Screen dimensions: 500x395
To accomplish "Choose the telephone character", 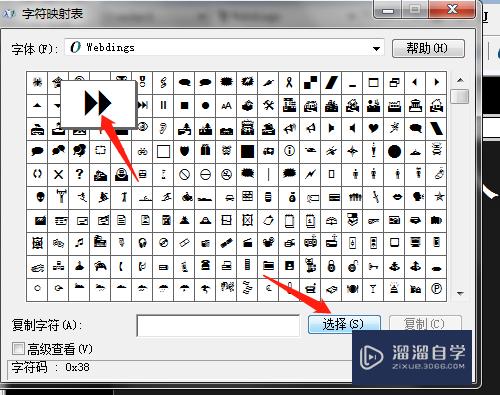I will [x=205, y=266].
